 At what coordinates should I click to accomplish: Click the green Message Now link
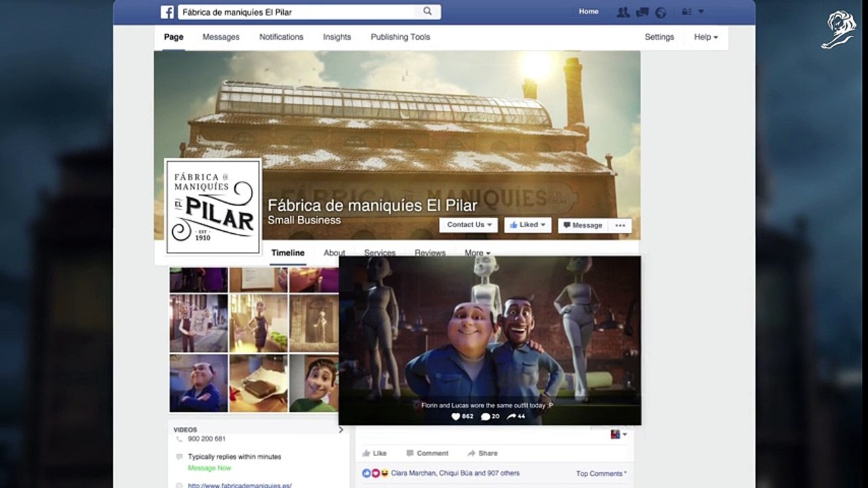[209, 468]
